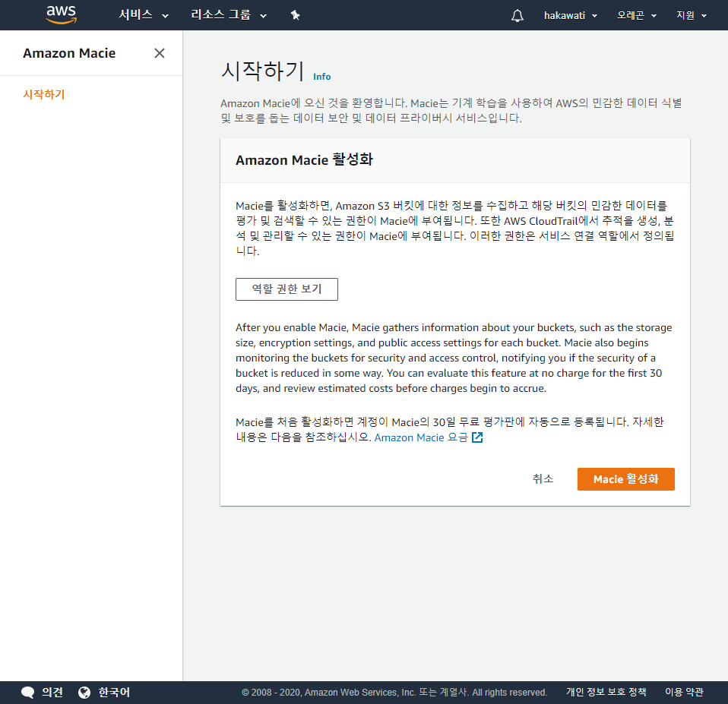Click 취소 to cancel
Viewport: 728px width, 704px height.
click(543, 479)
